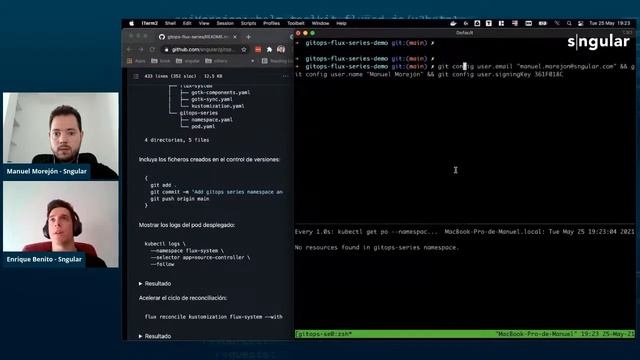Open the Reading list button
The width and height of the screenshot is (640, 360).
coord(276,61)
